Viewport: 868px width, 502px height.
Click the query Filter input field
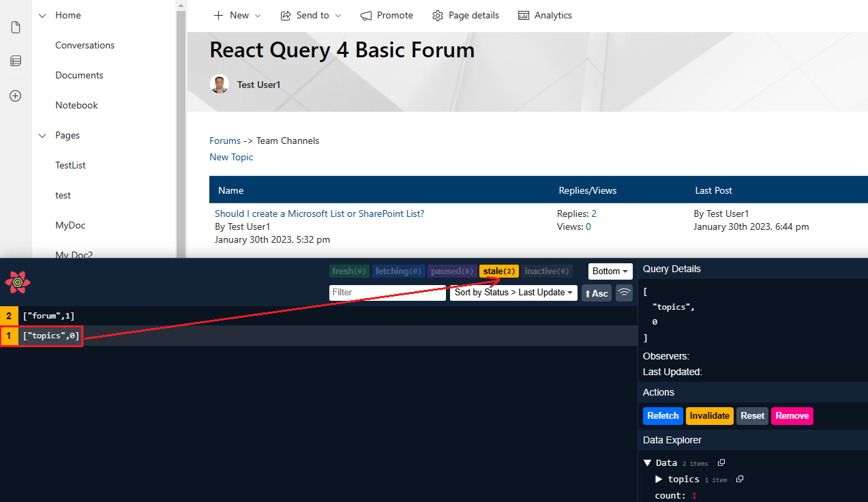click(387, 293)
